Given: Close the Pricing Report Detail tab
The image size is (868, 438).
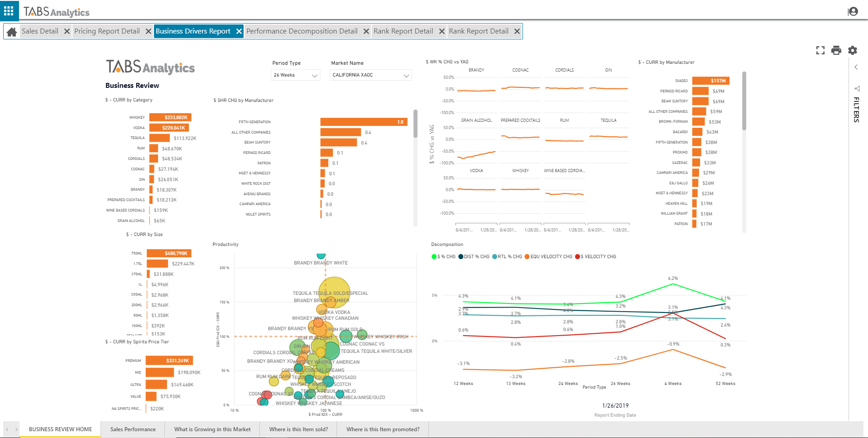Looking at the screenshot, I should click(x=148, y=31).
